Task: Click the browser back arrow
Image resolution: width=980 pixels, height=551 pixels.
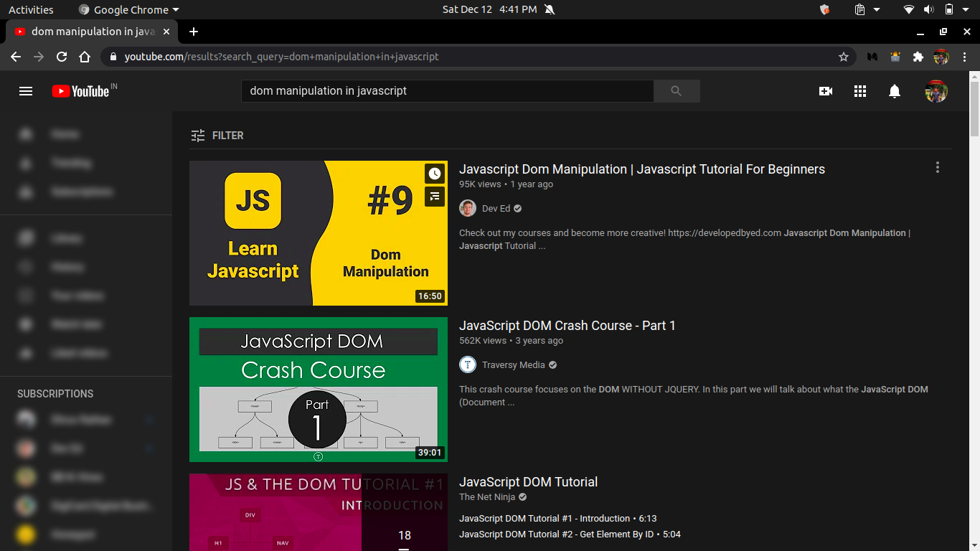Action: pos(16,57)
